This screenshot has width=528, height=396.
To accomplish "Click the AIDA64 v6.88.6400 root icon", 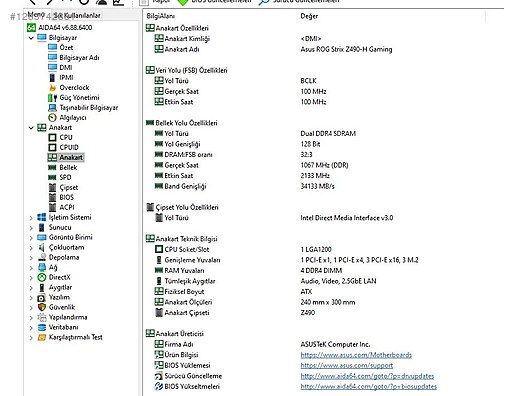I will click(31, 28).
